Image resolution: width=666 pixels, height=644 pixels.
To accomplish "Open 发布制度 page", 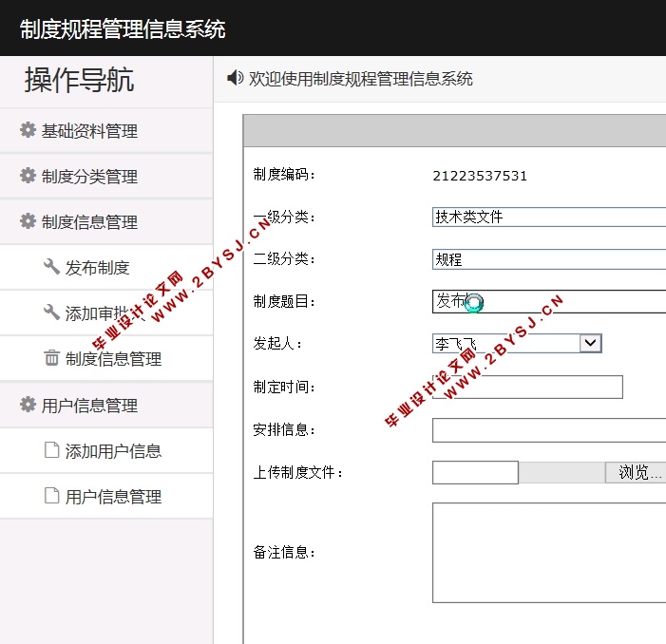I will point(106,268).
